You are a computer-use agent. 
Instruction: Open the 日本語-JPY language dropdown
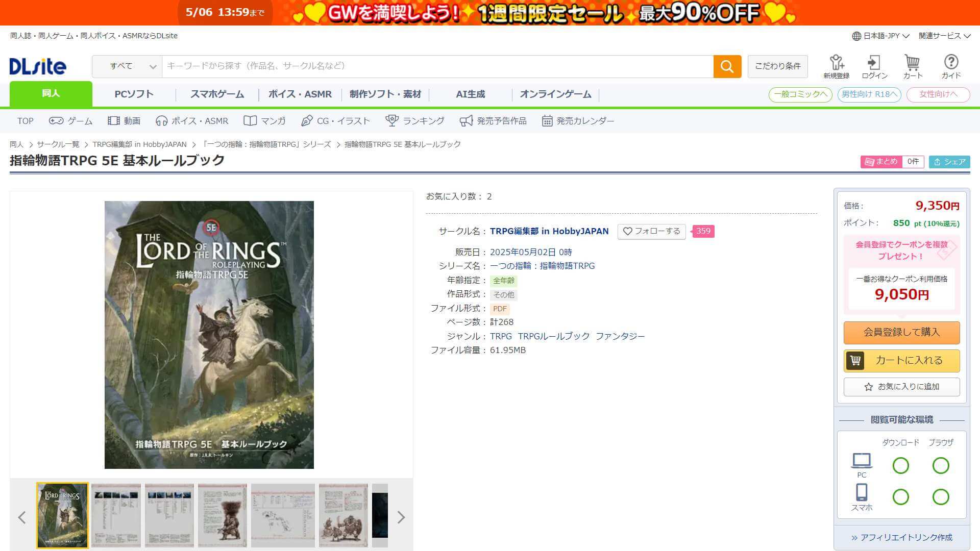click(881, 36)
